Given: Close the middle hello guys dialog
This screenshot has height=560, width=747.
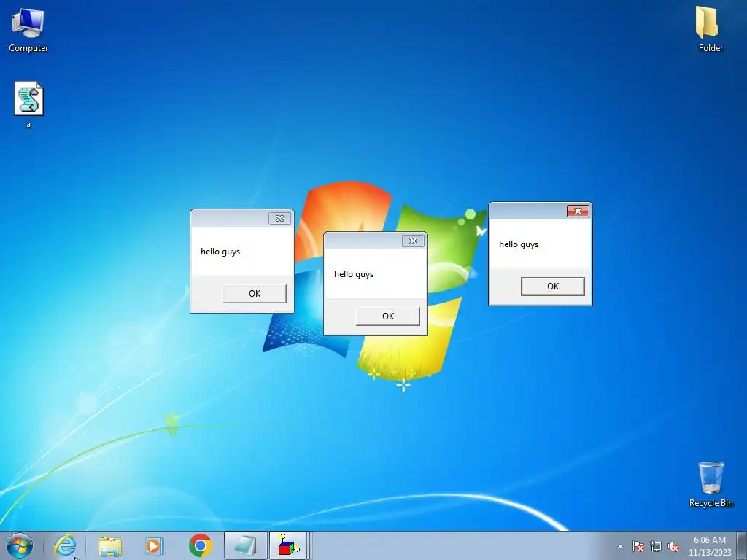Looking at the screenshot, I should pos(413,241).
